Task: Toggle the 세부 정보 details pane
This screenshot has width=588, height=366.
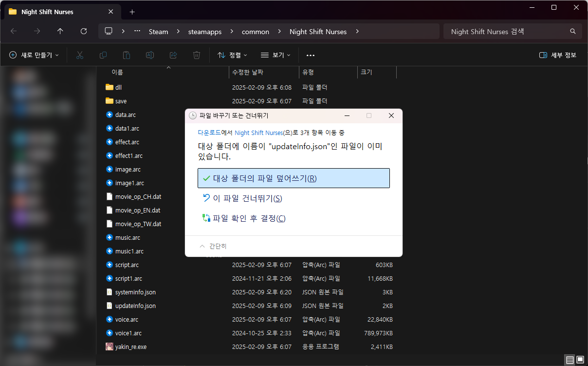Action: pyautogui.click(x=558, y=55)
